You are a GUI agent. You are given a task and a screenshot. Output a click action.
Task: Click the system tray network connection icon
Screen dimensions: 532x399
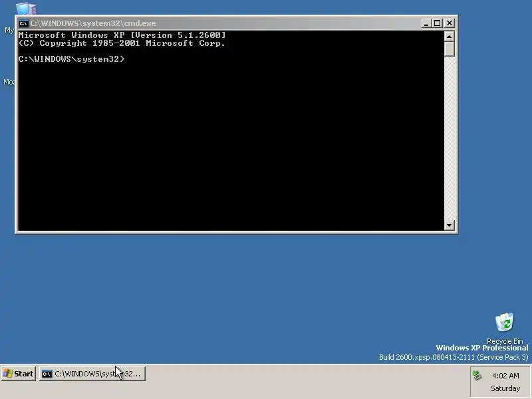click(x=477, y=376)
